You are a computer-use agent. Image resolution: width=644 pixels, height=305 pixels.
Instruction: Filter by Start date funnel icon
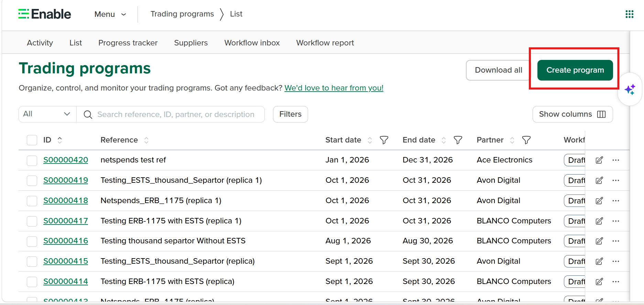384,140
